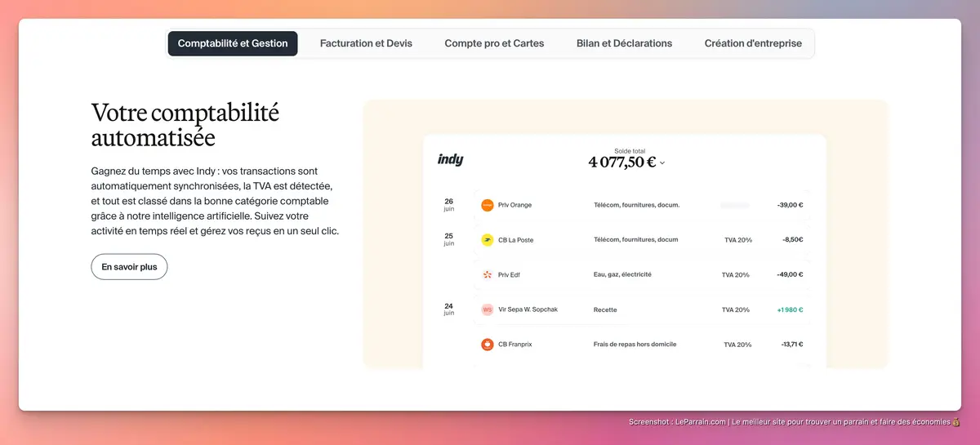980x445 pixels.
Task: Click the Recette category
Action: click(605, 309)
